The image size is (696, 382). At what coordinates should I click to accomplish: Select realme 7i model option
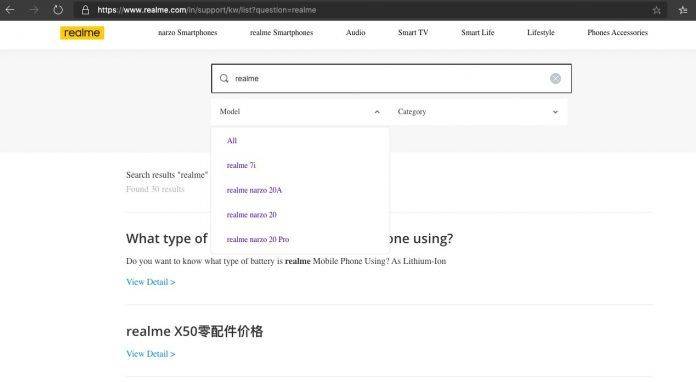[241, 165]
